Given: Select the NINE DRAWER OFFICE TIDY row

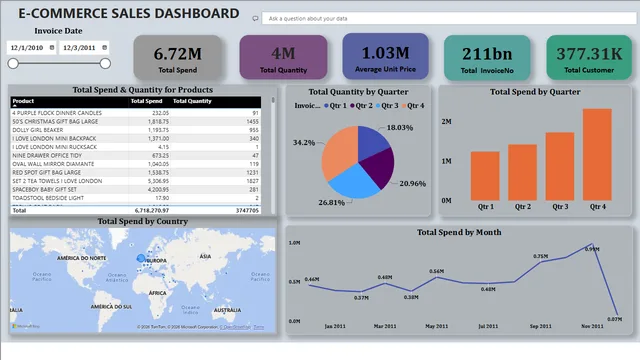Looking at the screenshot, I should tap(136, 156).
